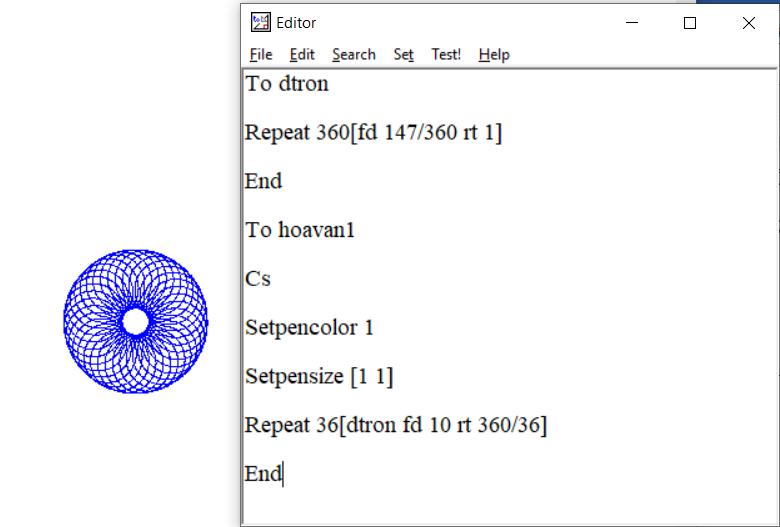780x527 pixels.
Task: Open the File menu
Action: pyautogui.click(x=261, y=55)
